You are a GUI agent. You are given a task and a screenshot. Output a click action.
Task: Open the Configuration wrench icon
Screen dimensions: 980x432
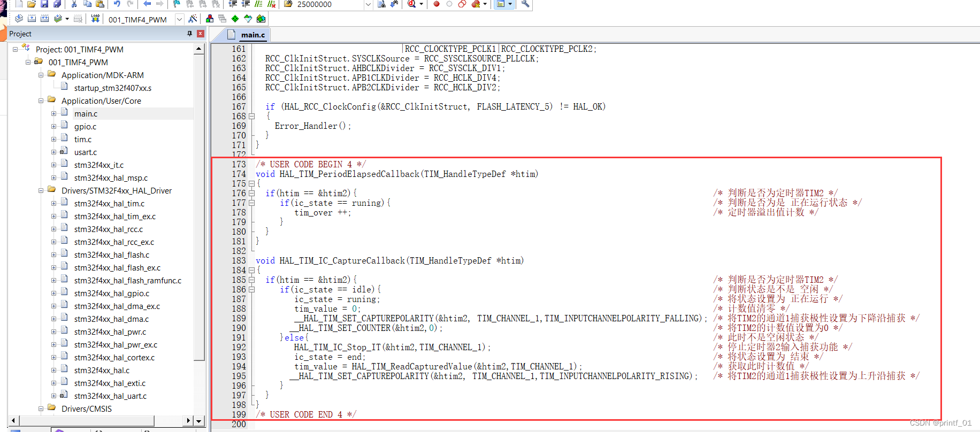[x=525, y=4]
